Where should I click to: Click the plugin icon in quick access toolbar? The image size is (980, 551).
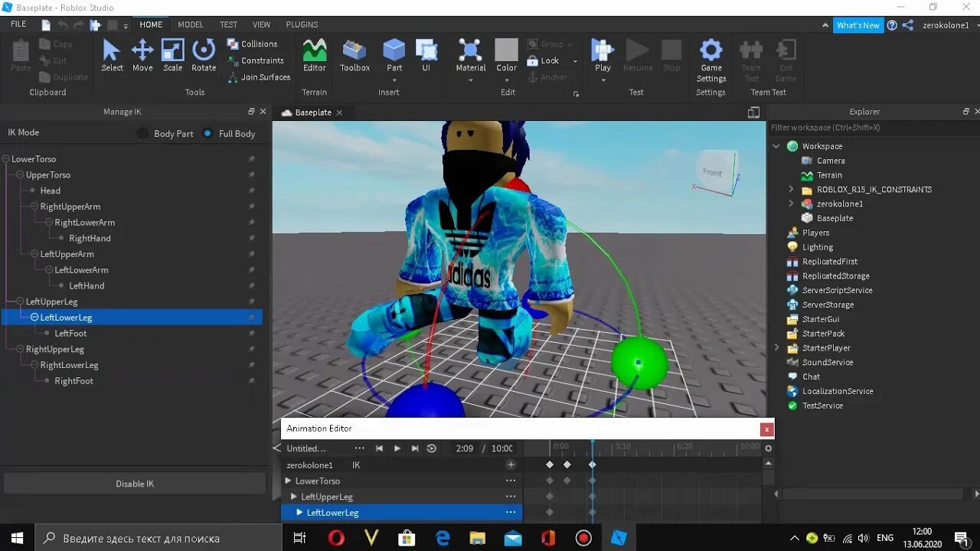click(96, 24)
